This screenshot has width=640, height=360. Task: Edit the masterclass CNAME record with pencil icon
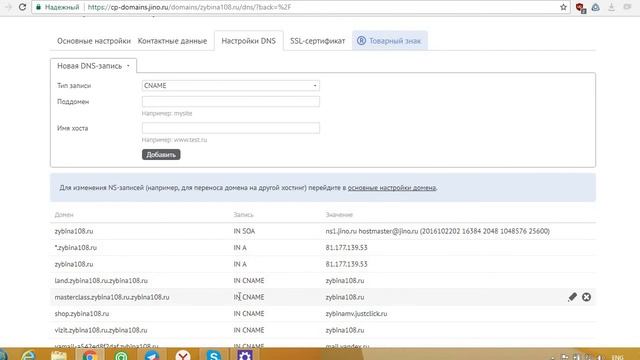pyautogui.click(x=572, y=297)
